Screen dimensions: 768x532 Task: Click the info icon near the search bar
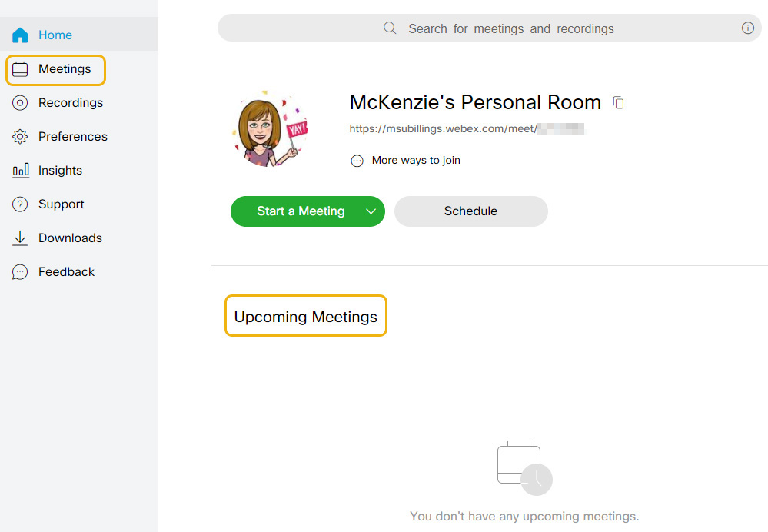click(x=748, y=28)
